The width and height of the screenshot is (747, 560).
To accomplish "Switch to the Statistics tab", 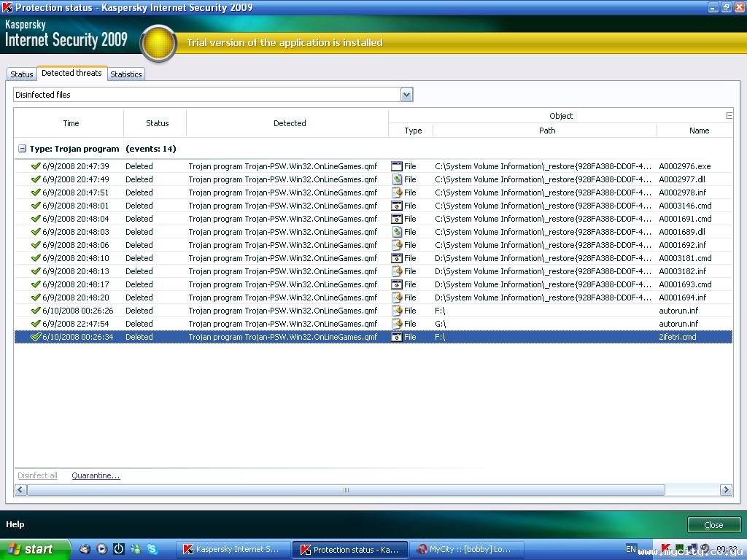I will tap(126, 74).
